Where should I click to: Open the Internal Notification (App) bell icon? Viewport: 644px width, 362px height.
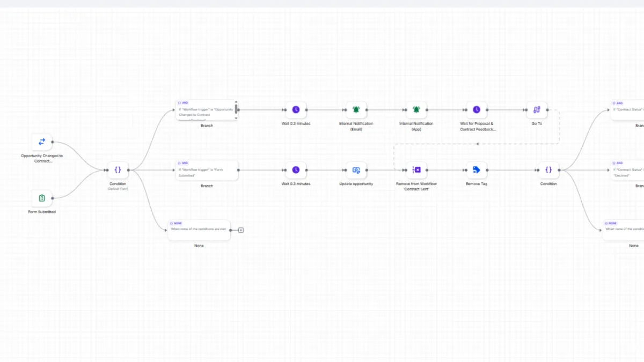point(416,110)
